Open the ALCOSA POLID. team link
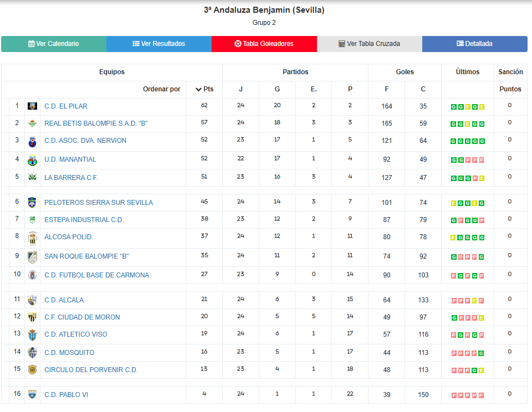The width and height of the screenshot is (532, 412). pyautogui.click(x=69, y=236)
